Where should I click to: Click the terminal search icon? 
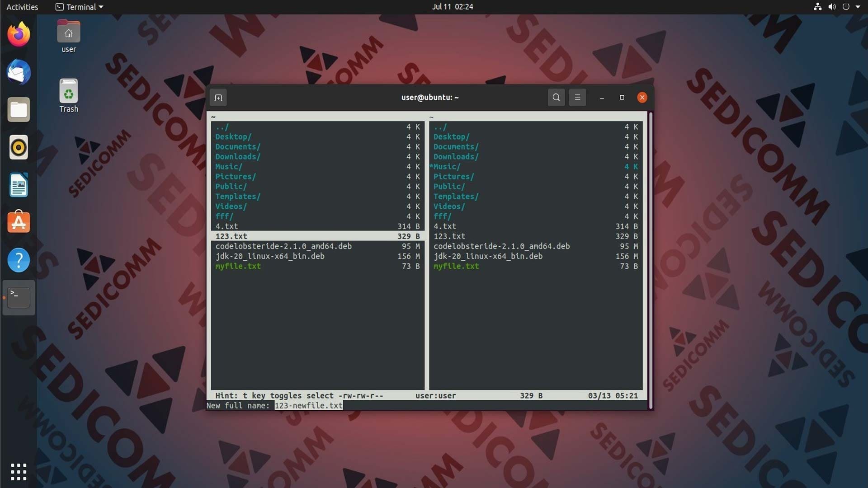pos(556,98)
